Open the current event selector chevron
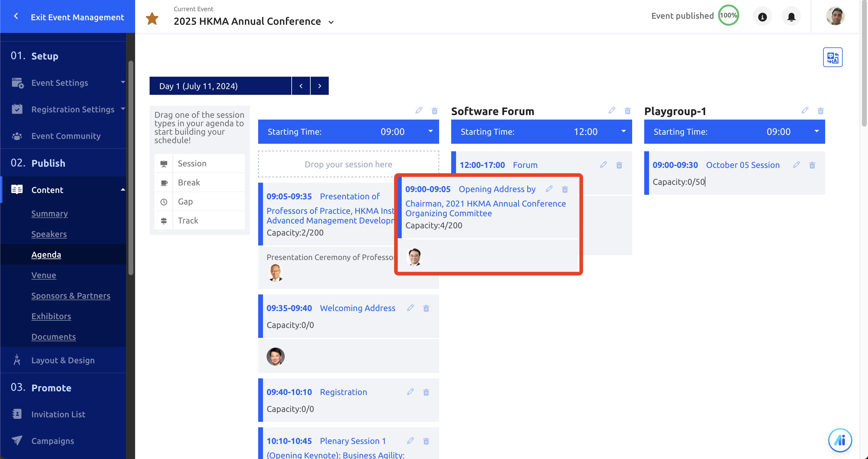The width and height of the screenshot is (868, 459). point(331,22)
